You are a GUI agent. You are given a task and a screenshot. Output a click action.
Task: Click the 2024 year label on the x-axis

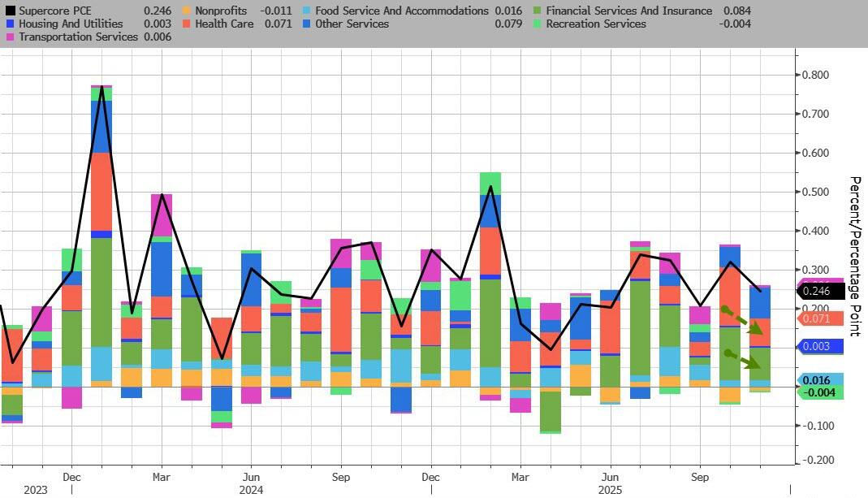point(250,490)
